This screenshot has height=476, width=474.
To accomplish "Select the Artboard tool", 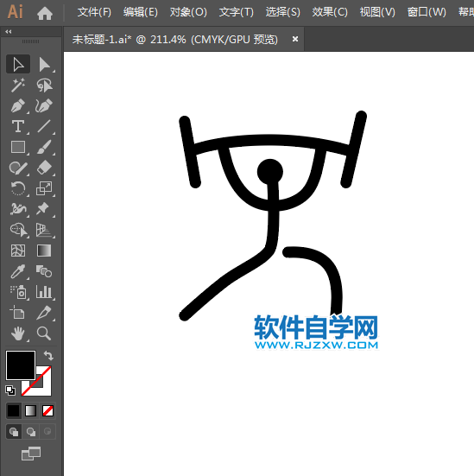I will pyautogui.click(x=18, y=313).
